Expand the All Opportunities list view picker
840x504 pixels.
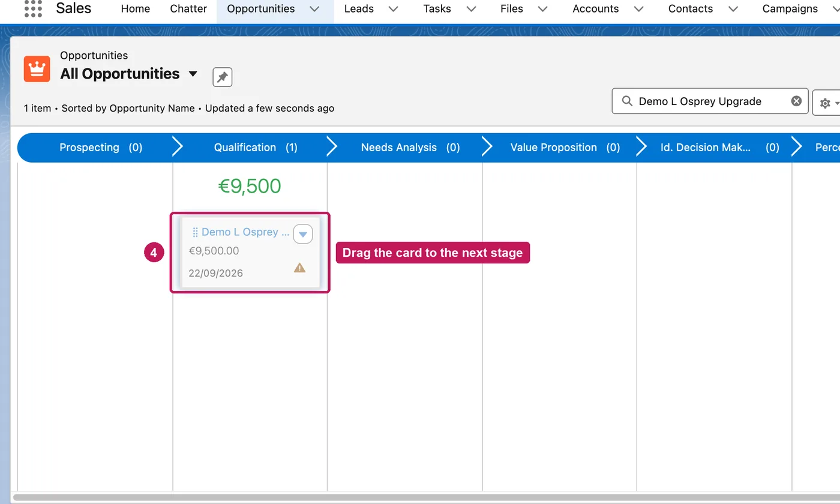[x=193, y=74]
